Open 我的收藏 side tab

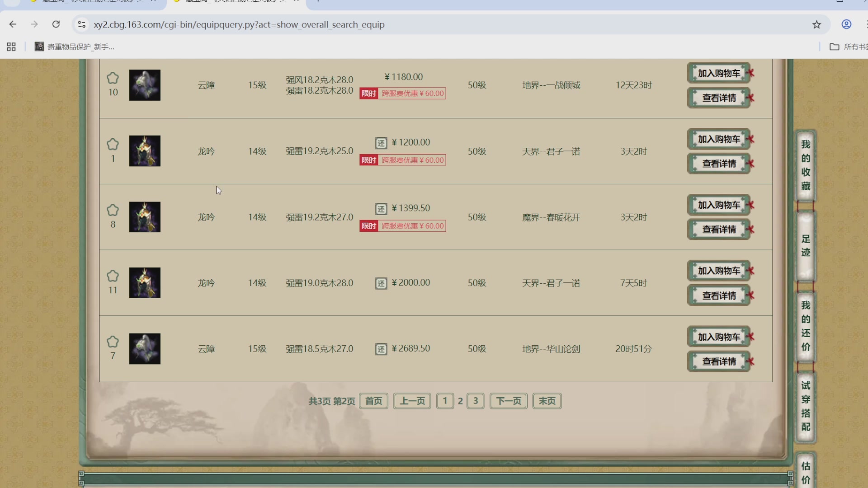click(806, 165)
